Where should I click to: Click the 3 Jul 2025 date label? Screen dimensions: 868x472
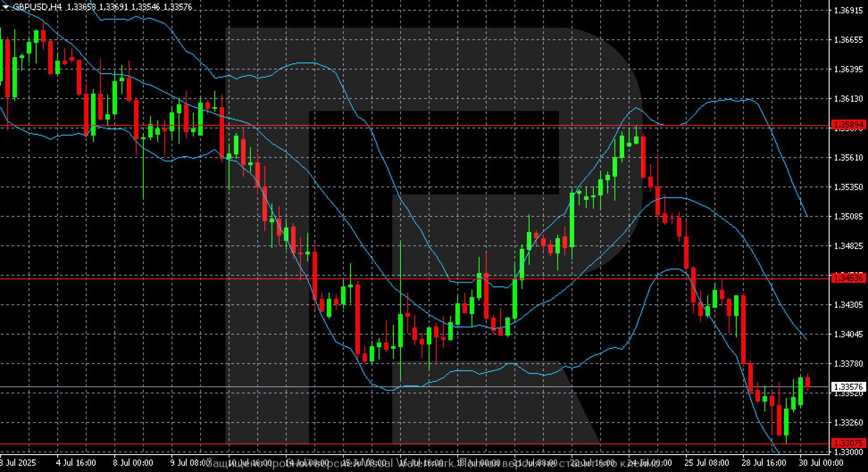click(18, 463)
